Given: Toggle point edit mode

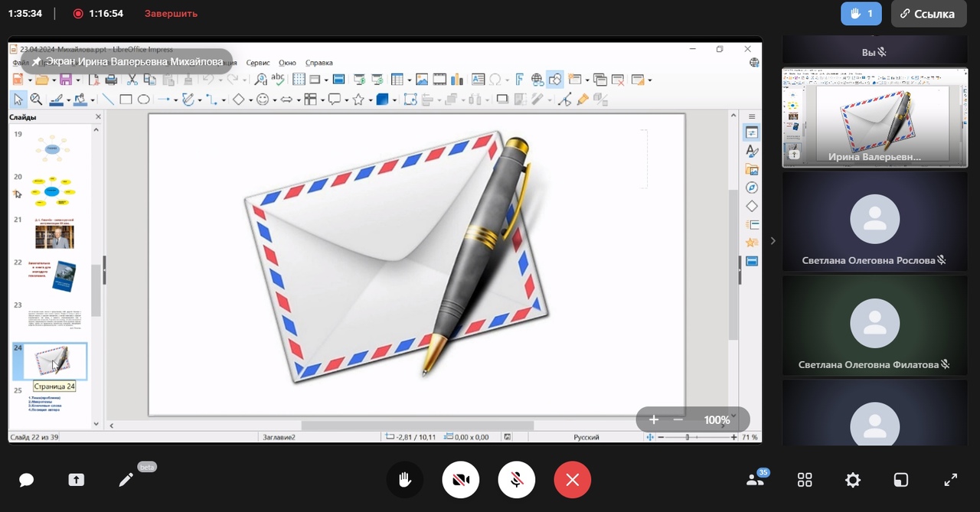Looking at the screenshot, I should tap(565, 99).
